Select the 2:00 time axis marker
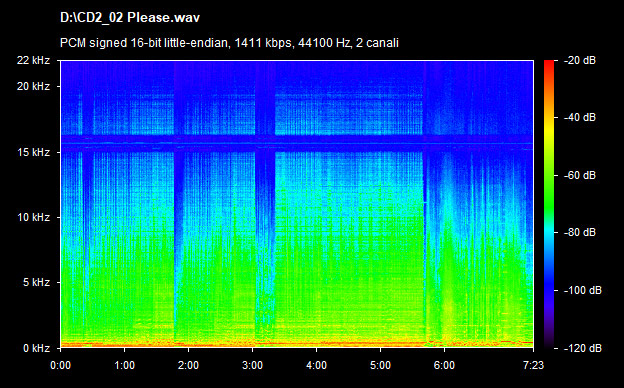This screenshot has width=624, height=388. (188, 365)
